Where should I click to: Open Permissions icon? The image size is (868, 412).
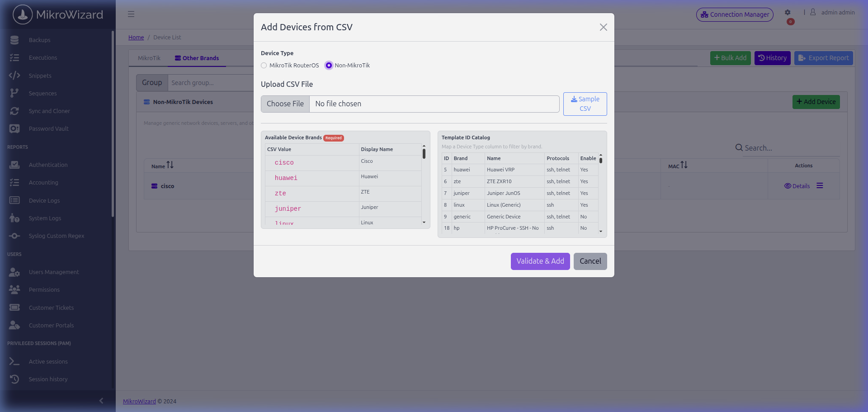[14, 289]
